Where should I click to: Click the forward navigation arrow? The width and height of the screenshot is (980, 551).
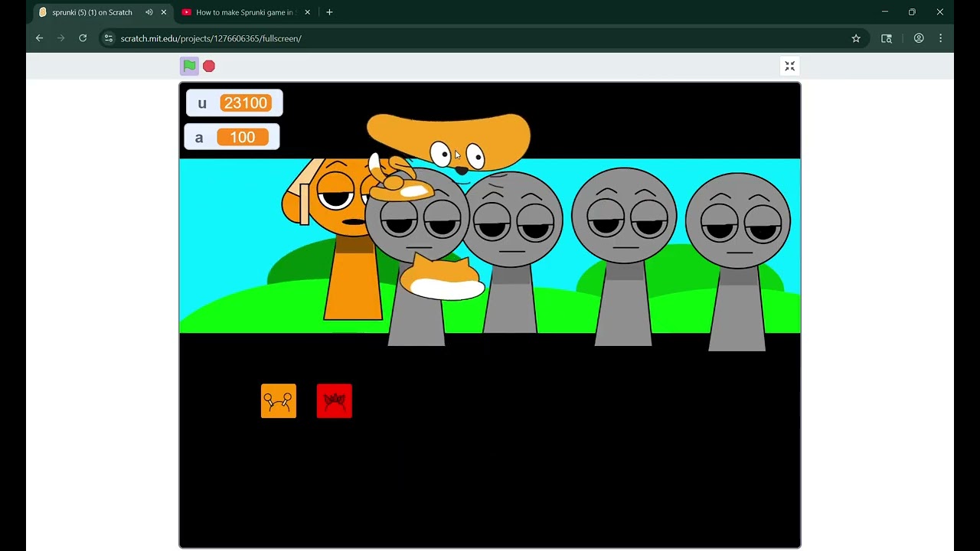(61, 38)
